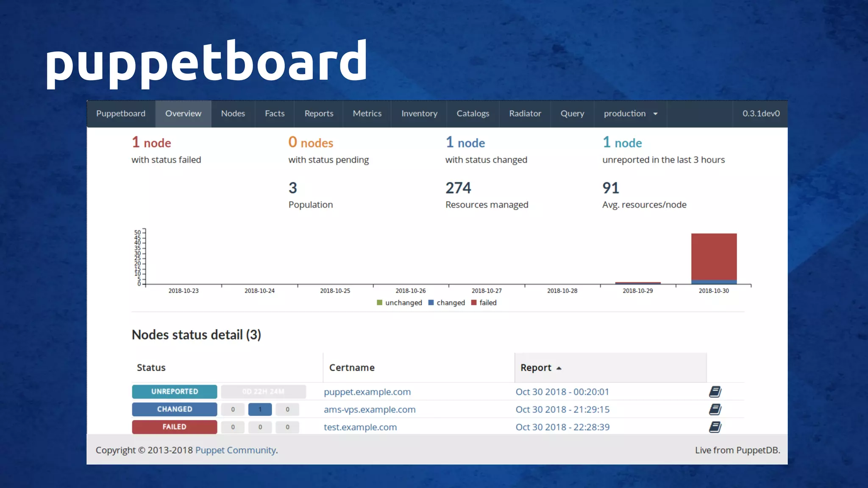Open the Nodes menu item
Viewport: 868px width, 488px height.
pyautogui.click(x=233, y=114)
